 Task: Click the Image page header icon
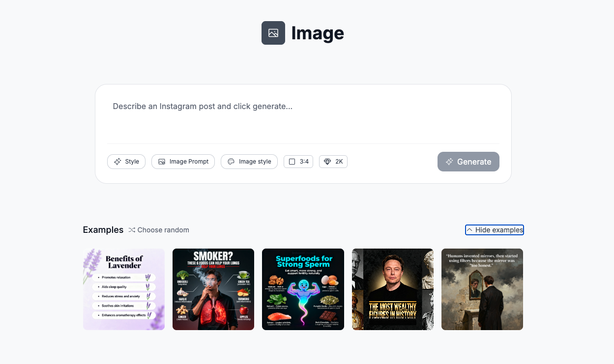pos(273,33)
